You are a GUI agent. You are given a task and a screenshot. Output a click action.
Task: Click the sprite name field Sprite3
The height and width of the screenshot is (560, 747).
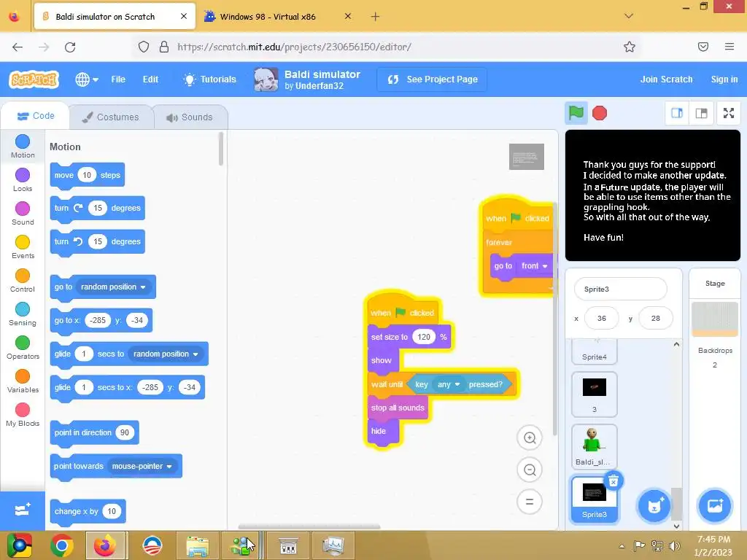[x=620, y=289]
